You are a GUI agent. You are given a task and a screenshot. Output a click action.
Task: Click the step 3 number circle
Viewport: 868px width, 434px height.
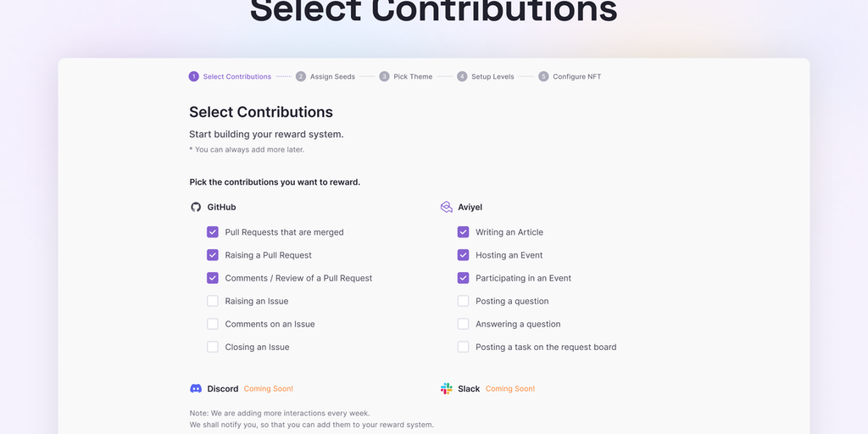pyautogui.click(x=385, y=76)
